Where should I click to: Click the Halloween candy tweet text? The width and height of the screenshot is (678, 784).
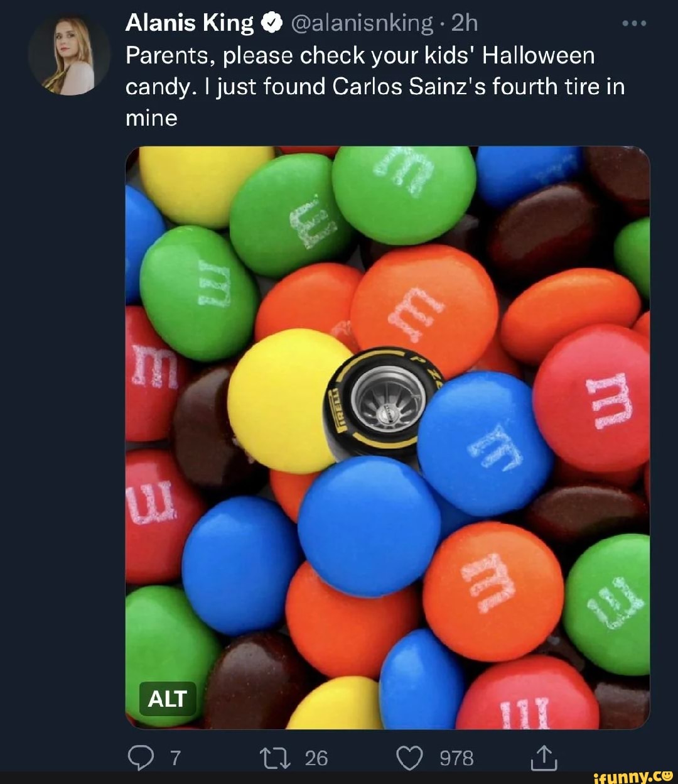pyautogui.click(x=375, y=86)
